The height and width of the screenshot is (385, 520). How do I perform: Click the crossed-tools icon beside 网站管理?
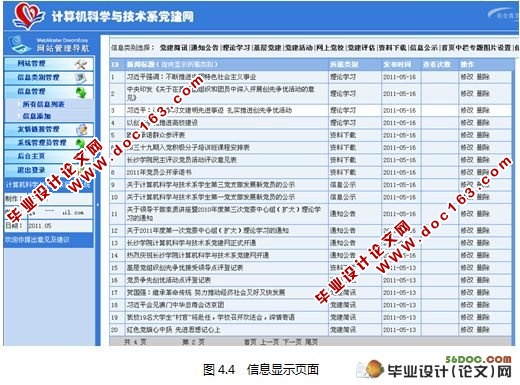coord(81,64)
